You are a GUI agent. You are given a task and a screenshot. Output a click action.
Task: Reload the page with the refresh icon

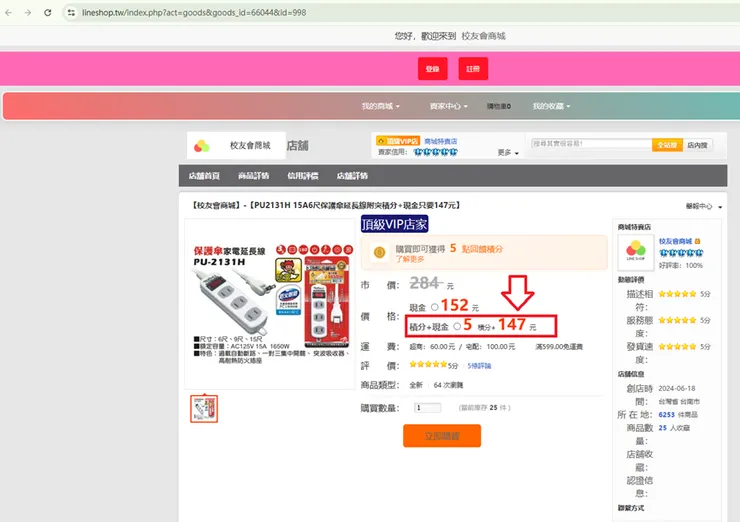48,13
